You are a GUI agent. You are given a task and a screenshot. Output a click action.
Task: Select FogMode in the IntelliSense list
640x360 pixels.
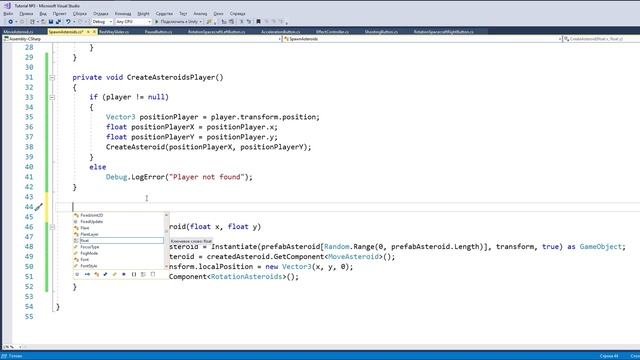(x=118, y=253)
